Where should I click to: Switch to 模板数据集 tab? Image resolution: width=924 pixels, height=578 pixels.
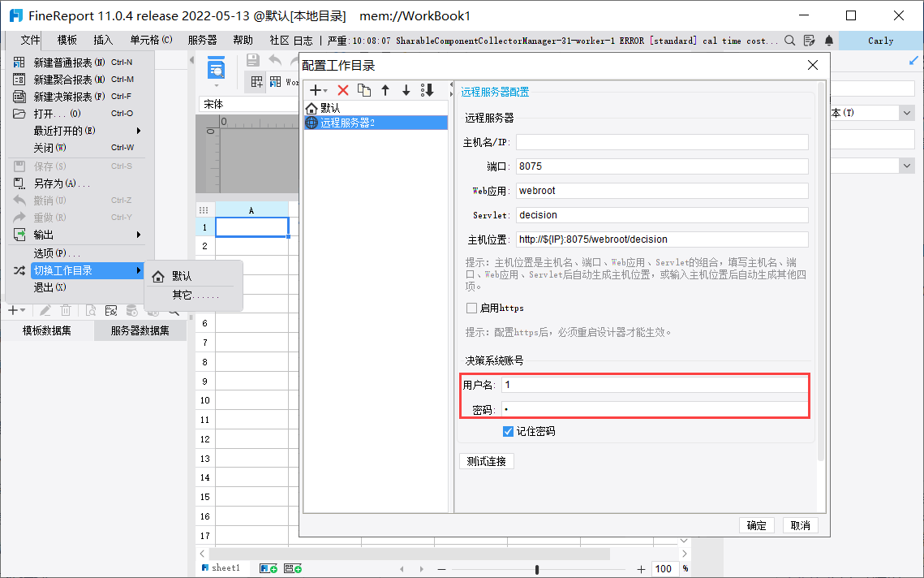[46, 331]
